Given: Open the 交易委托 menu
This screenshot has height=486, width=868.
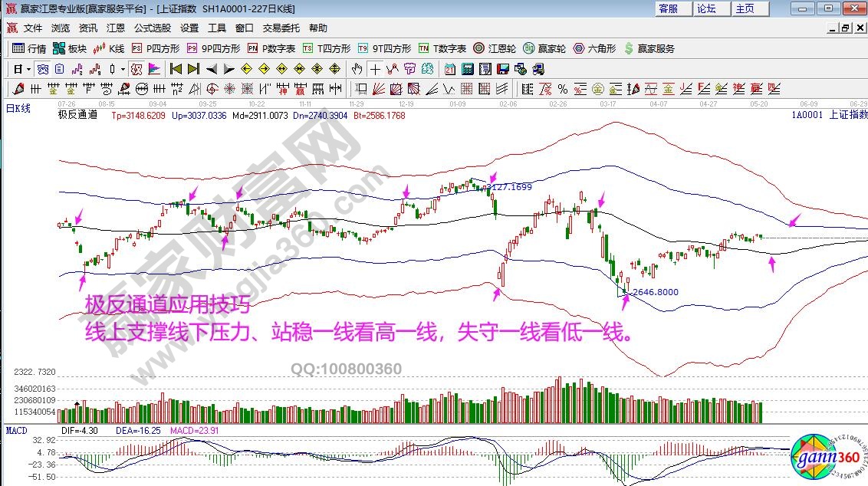Looking at the screenshot, I should (x=281, y=28).
